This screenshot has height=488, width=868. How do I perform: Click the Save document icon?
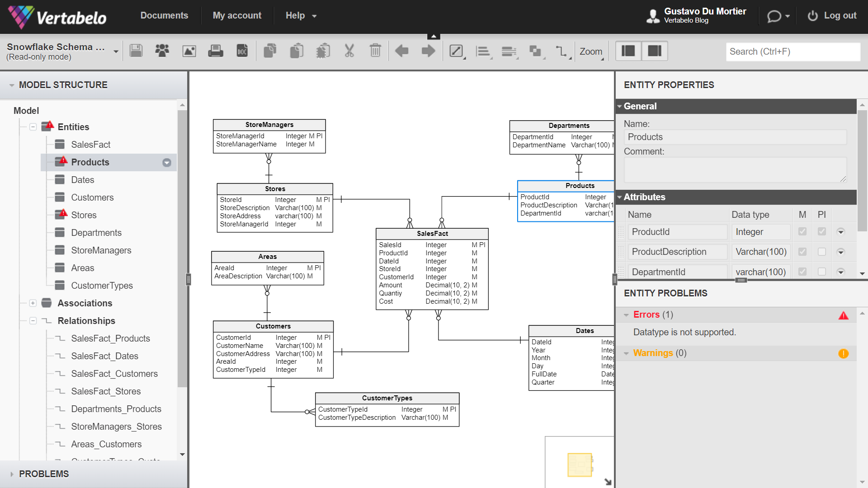136,51
